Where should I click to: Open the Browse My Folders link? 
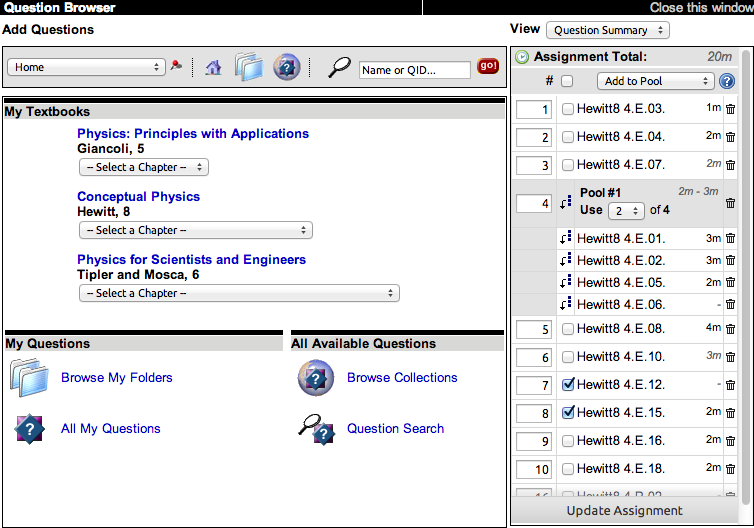click(x=116, y=378)
